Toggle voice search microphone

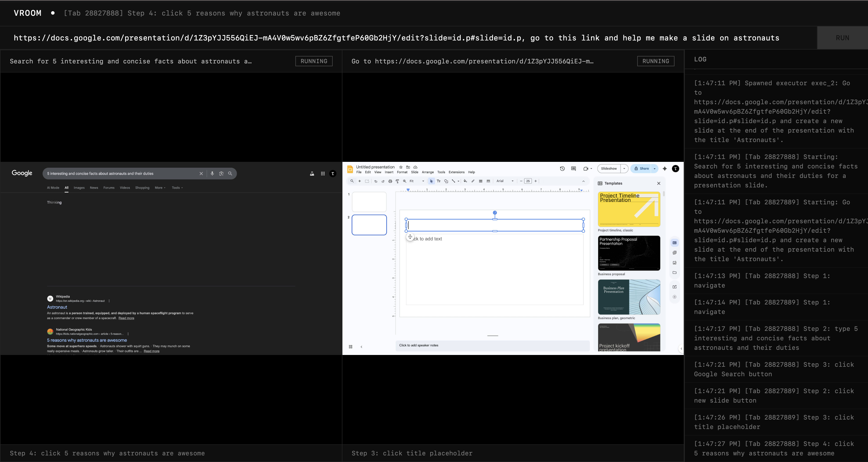(x=212, y=173)
